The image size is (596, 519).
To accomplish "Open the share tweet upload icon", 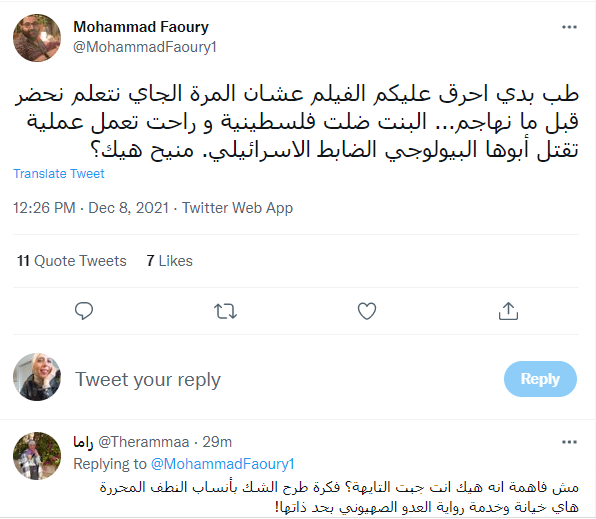I will point(508,311).
